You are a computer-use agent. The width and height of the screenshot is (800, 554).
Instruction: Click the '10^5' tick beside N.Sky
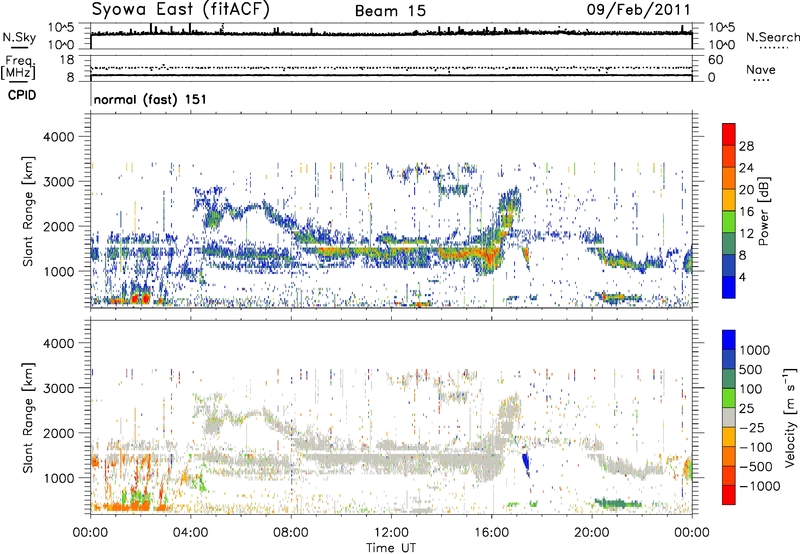click(61, 27)
